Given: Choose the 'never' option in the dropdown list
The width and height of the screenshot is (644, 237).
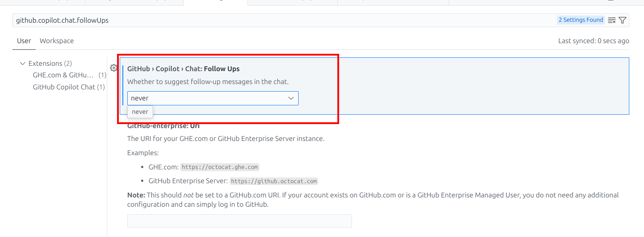Looking at the screenshot, I should point(140,112).
